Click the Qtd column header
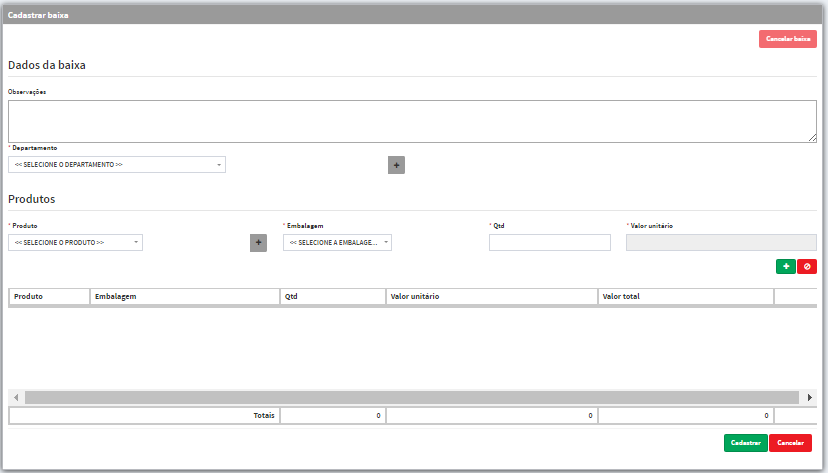 [333, 297]
